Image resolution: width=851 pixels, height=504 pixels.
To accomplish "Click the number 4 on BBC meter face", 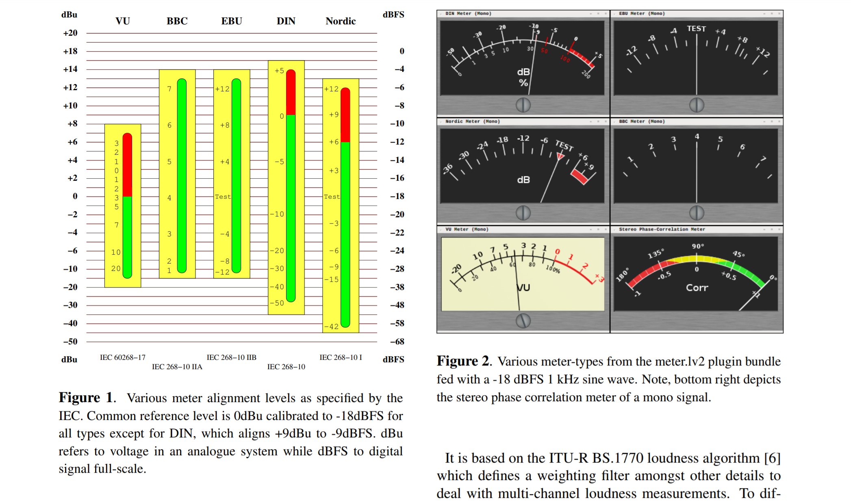I will click(x=697, y=136).
